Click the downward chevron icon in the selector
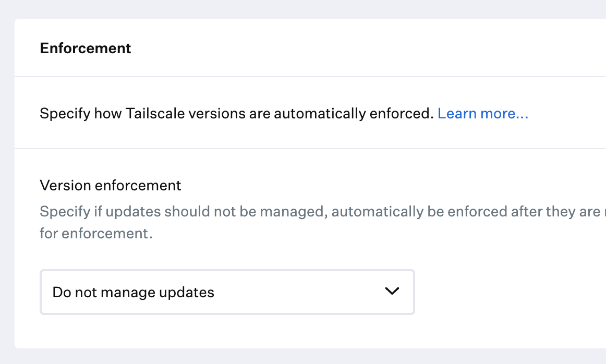Image resolution: width=606 pixels, height=364 pixels. (392, 292)
